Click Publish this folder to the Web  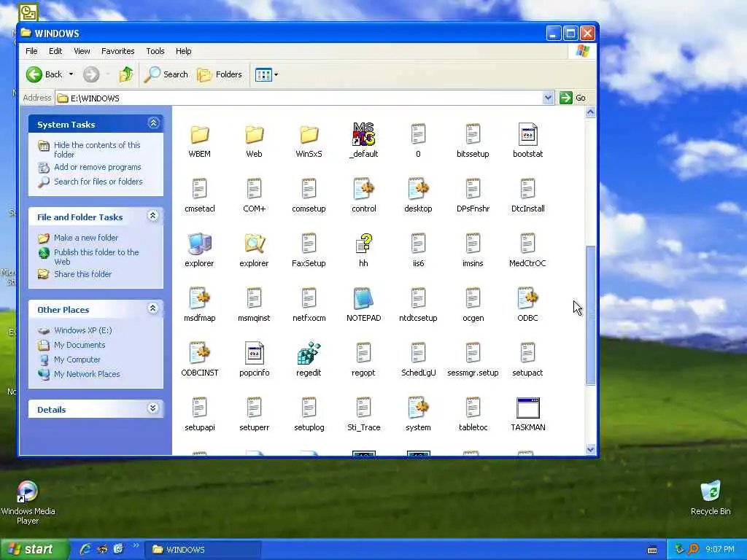click(x=96, y=257)
